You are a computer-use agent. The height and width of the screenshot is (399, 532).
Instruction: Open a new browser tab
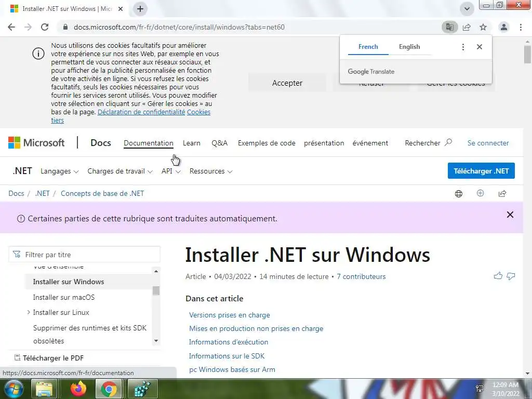[140, 9]
